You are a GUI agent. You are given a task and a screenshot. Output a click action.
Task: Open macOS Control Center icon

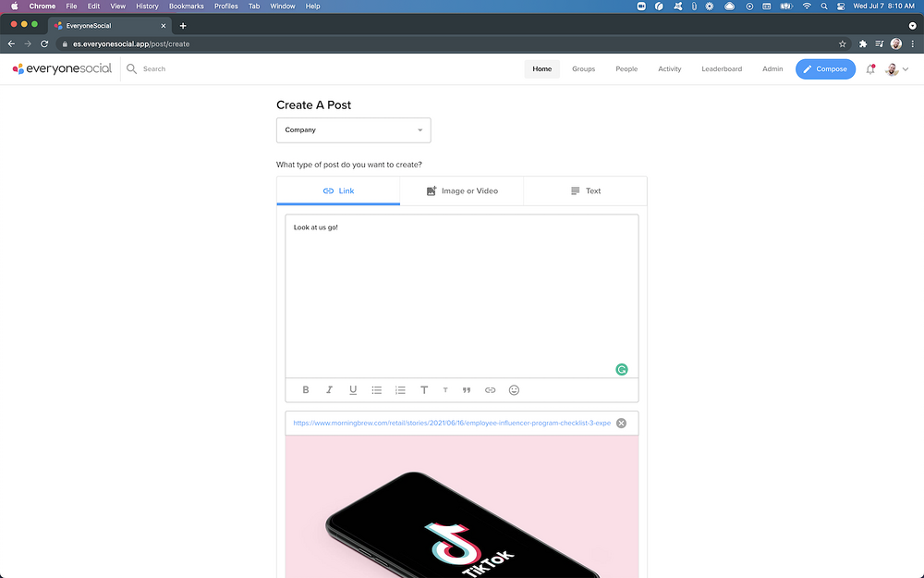click(x=841, y=6)
